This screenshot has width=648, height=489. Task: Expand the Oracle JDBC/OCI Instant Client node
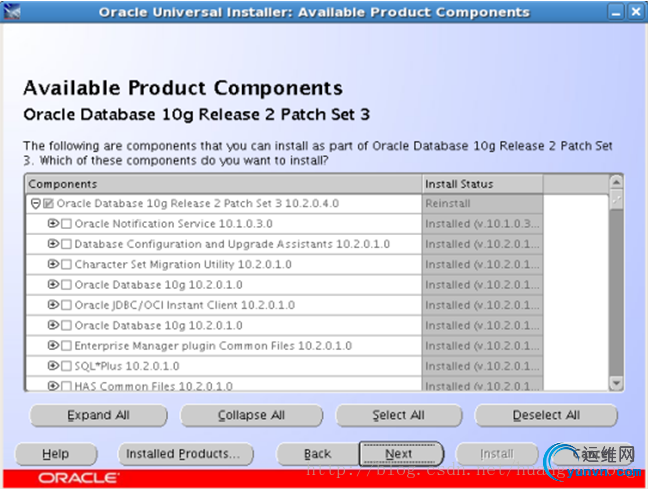[x=53, y=305]
